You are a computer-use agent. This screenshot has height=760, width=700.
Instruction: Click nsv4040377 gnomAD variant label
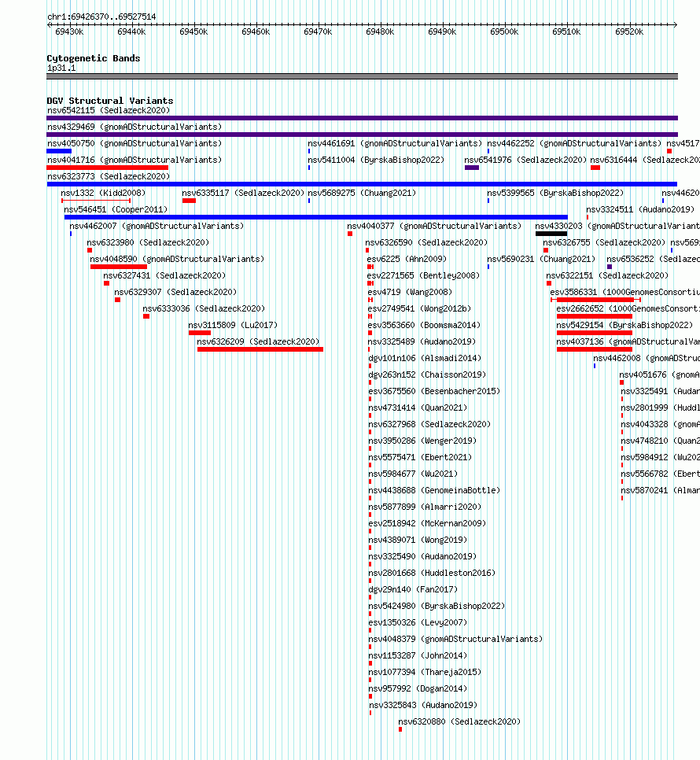pos(434,226)
